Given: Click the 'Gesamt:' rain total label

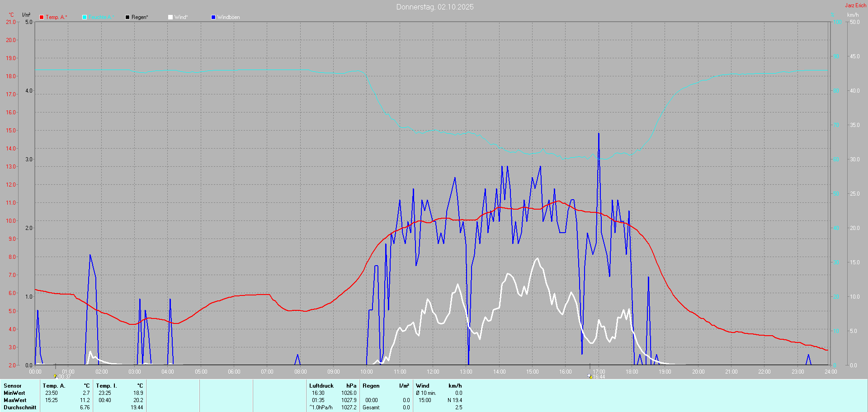Looking at the screenshot, I should pyautogui.click(x=371, y=407).
